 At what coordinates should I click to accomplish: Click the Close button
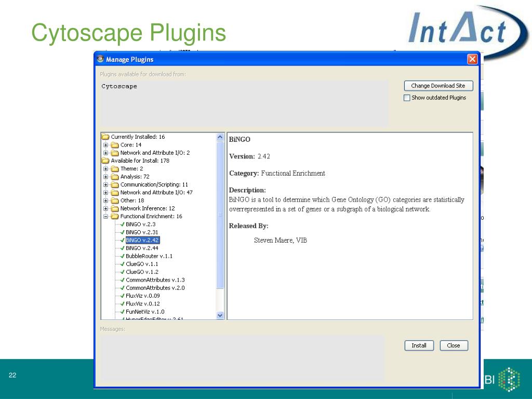[454, 345]
